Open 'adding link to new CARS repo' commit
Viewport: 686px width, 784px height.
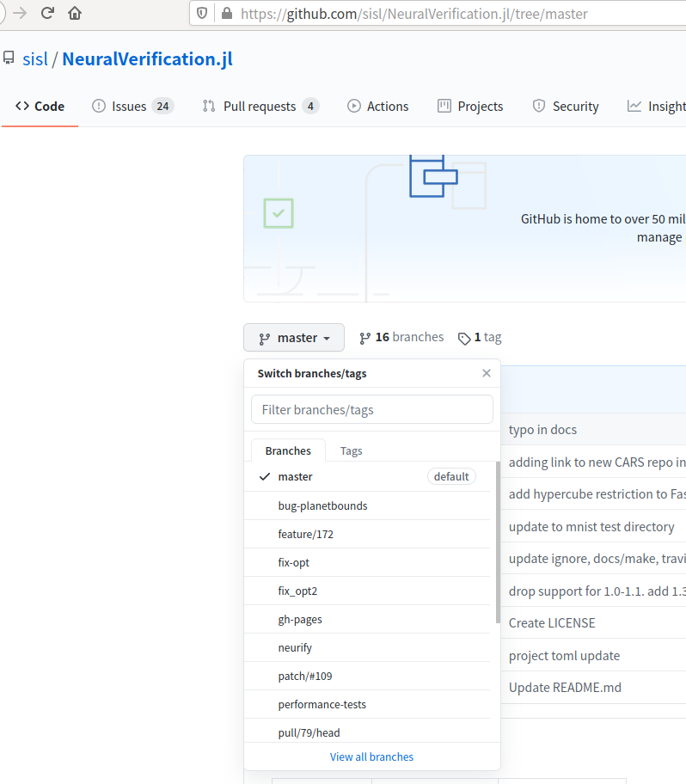pyautogui.click(x=597, y=462)
